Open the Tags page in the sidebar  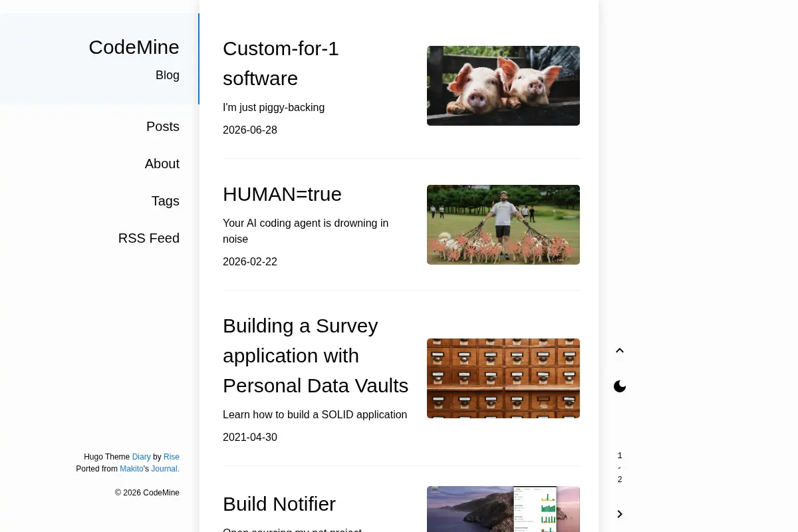point(166,201)
